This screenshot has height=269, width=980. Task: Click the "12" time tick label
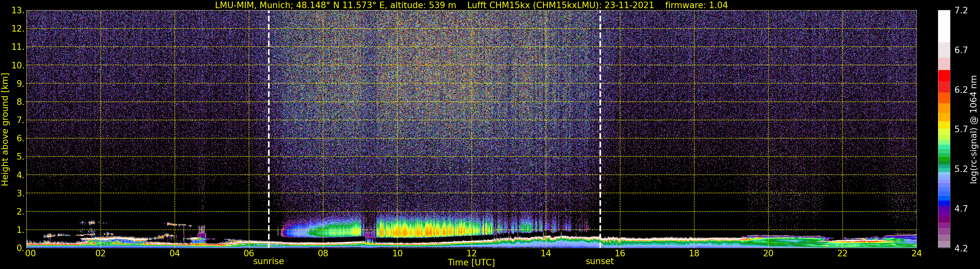pos(471,253)
